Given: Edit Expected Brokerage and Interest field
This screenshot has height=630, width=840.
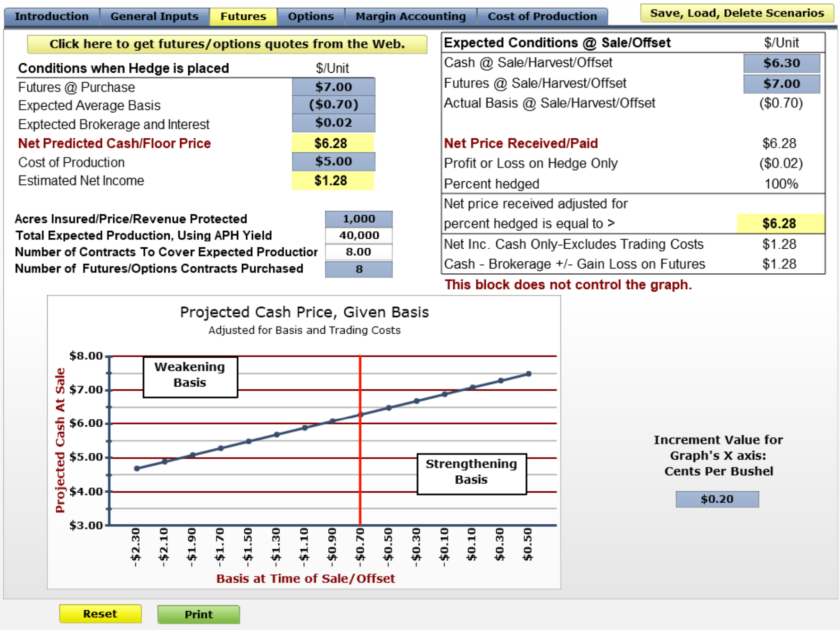Looking at the screenshot, I should point(333,123).
